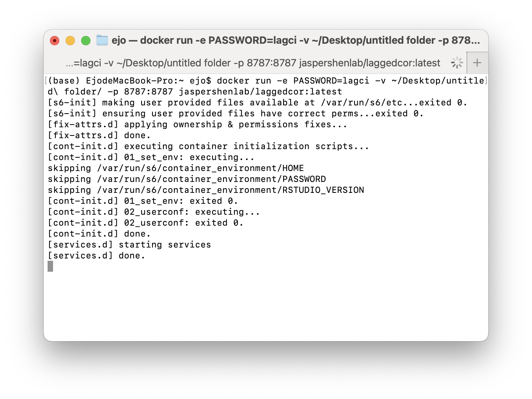Click the '[services.d] starting services' line
Viewport: 532px width, 399px height.
[x=129, y=245]
